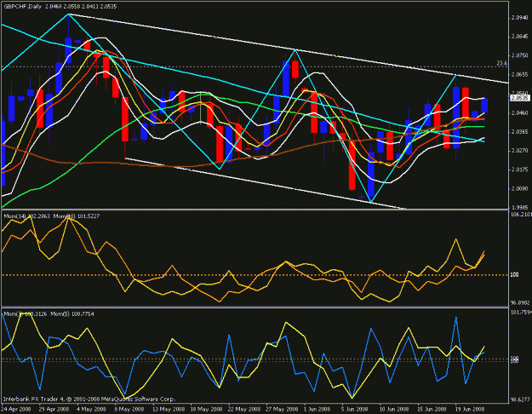Click the Mom(3) Mom(5) indicator label

point(49,314)
